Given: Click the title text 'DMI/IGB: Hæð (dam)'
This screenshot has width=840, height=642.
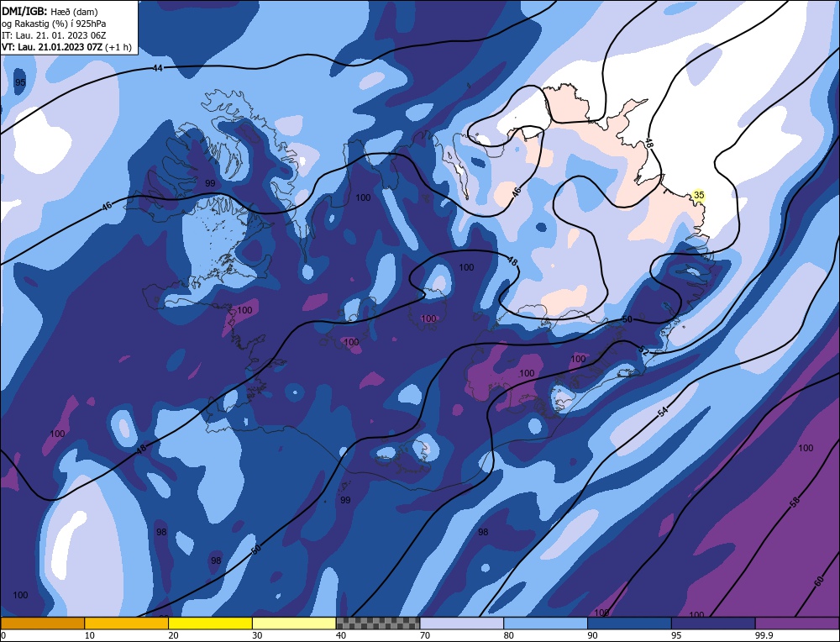Looking at the screenshot, I should 50,11.
